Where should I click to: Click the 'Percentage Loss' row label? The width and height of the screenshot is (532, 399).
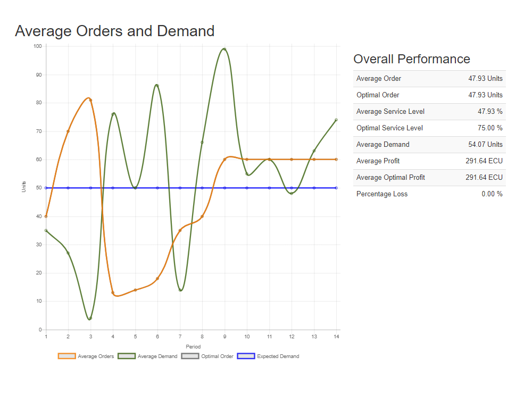381,194
